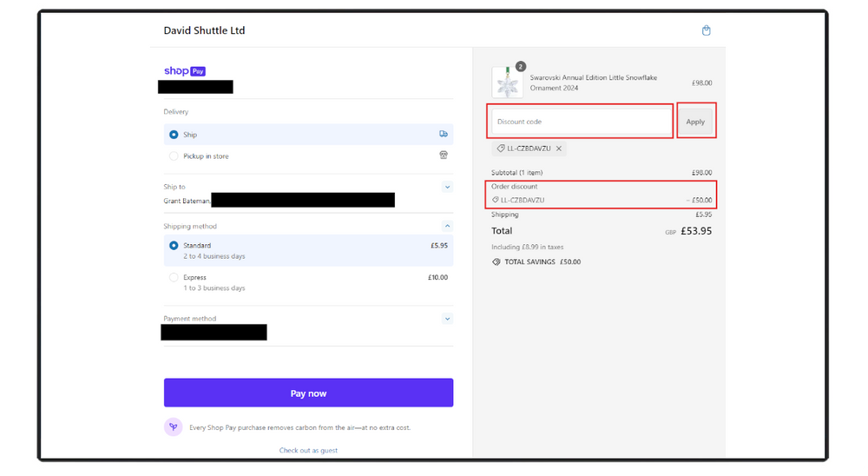Click the carbon removal leaf icon
868x476 pixels.
click(x=174, y=427)
